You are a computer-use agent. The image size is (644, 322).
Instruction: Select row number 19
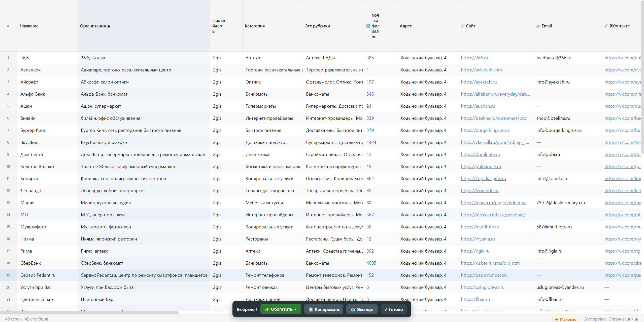coord(8,275)
